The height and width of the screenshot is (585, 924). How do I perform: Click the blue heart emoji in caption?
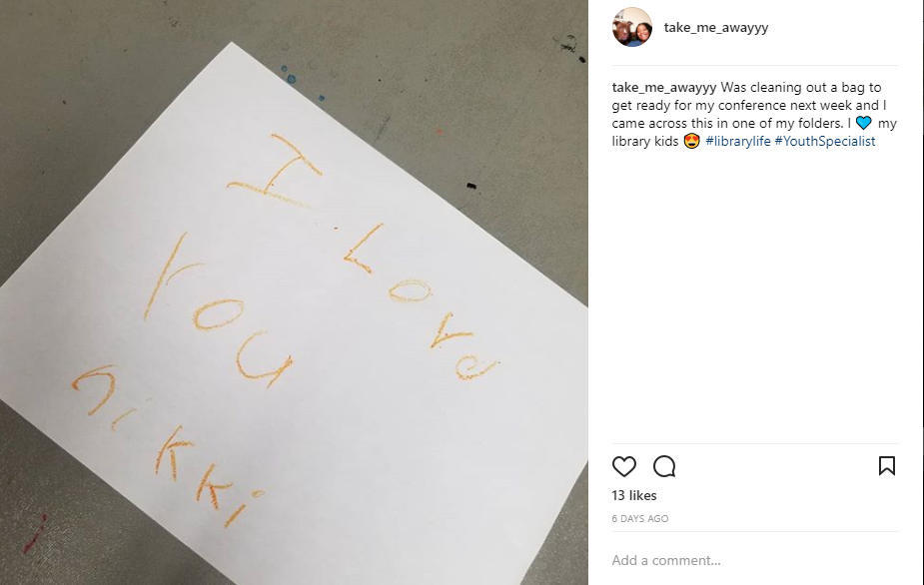click(863, 123)
